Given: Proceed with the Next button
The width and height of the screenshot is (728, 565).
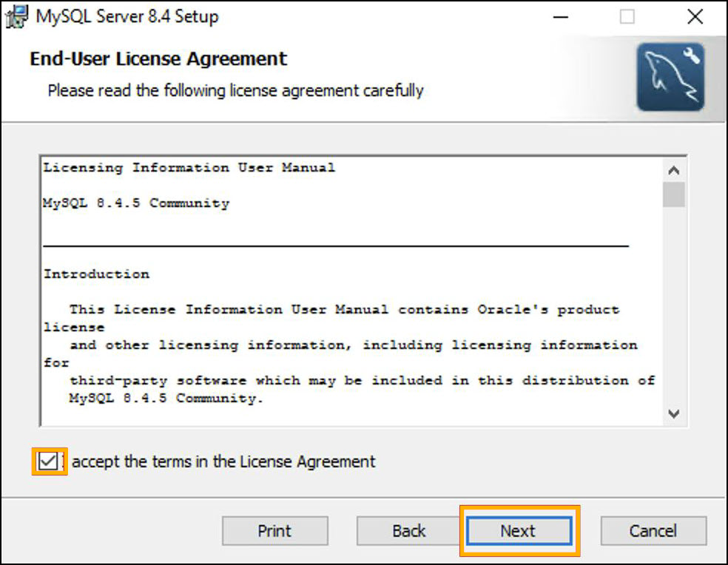Looking at the screenshot, I should (x=518, y=531).
